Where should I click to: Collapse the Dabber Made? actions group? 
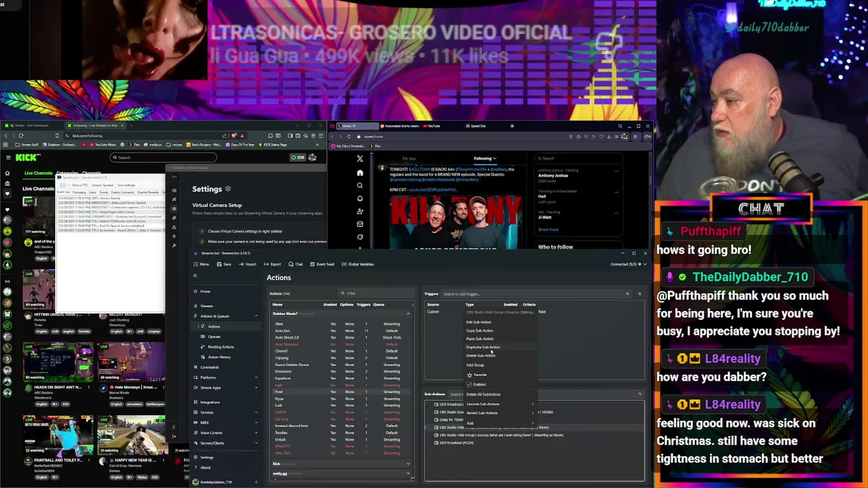[408, 314]
